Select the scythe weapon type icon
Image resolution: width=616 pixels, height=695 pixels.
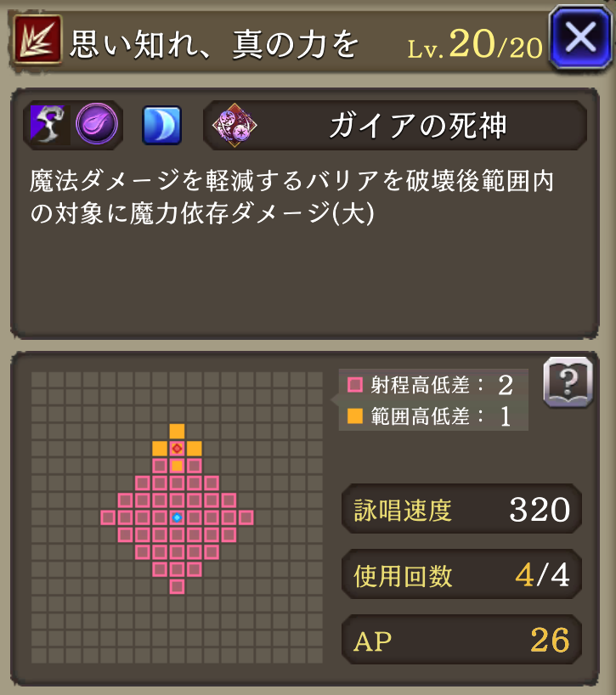(49, 125)
